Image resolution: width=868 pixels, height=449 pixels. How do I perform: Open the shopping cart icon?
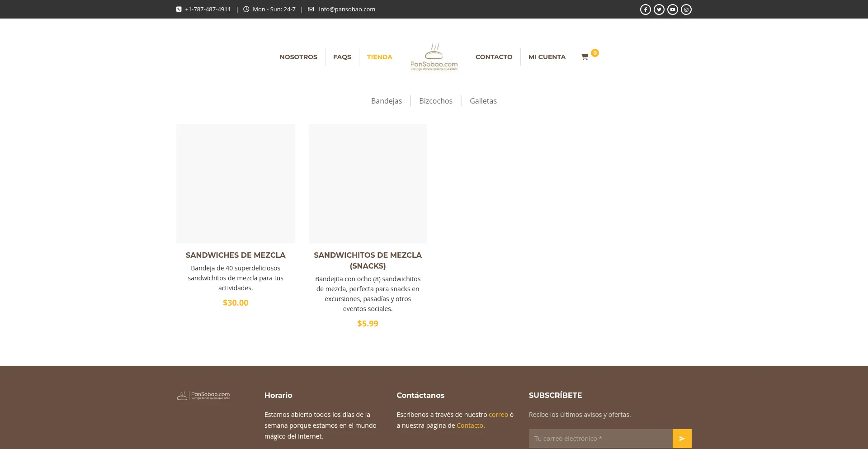point(585,57)
